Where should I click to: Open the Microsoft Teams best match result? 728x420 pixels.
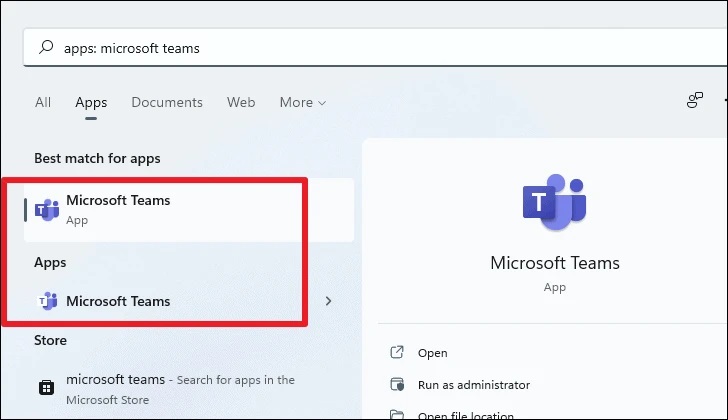pos(189,210)
